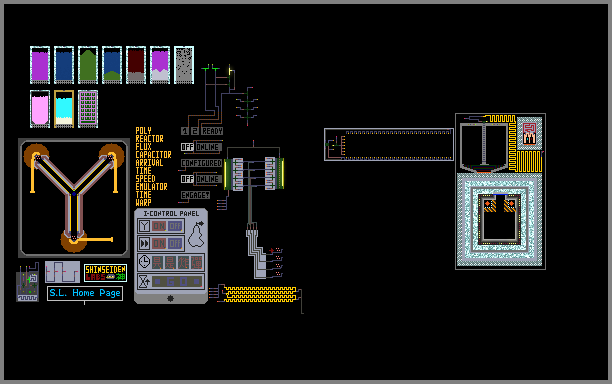Click the GO button to start time warp

pos(178,281)
